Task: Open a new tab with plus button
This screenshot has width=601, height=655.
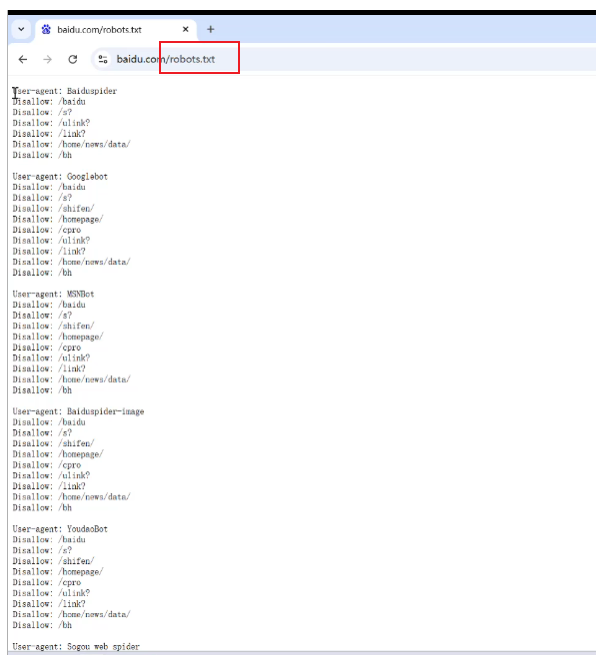Action: pyautogui.click(x=210, y=29)
